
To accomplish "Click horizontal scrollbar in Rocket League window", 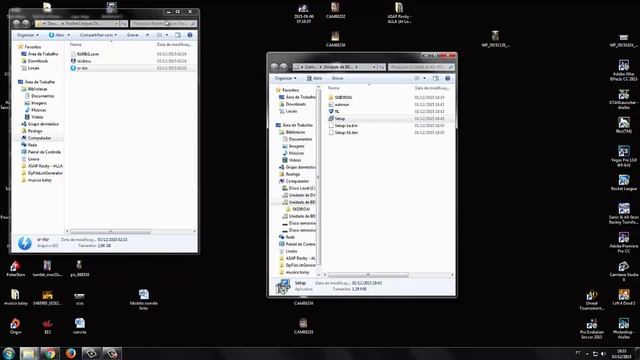I will [110, 231].
